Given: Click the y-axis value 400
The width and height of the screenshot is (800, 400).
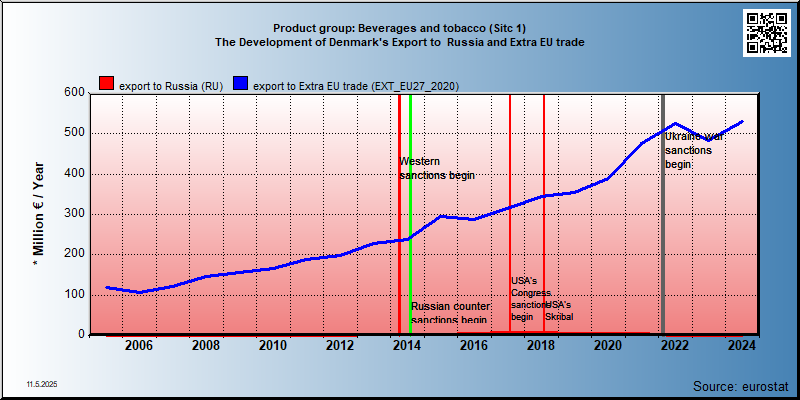Looking at the screenshot, I should click(74, 173).
